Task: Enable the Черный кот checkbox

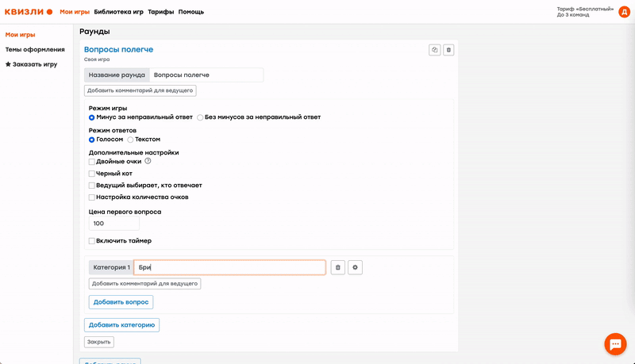Action: click(x=92, y=173)
